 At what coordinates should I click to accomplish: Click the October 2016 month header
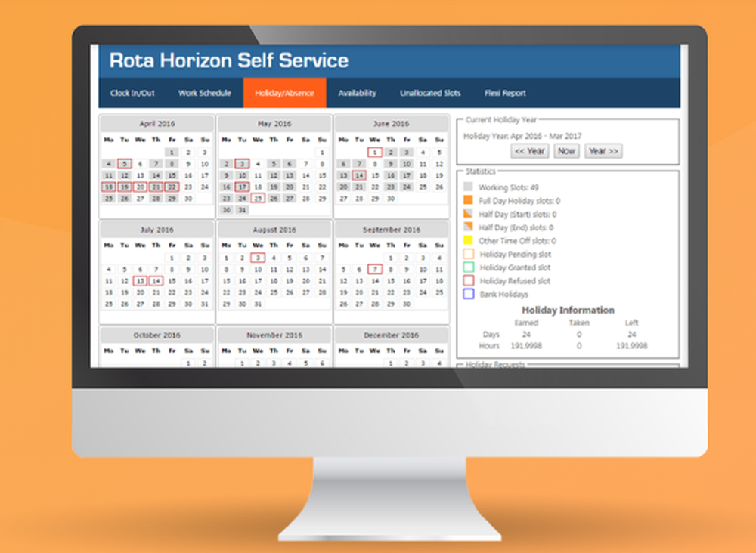pyautogui.click(x=156, y=335)
